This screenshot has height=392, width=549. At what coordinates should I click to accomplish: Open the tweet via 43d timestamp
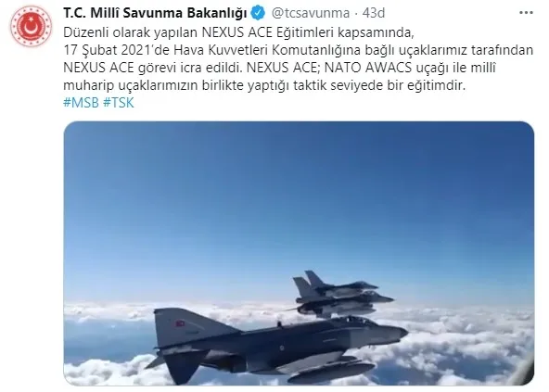pos(374,13)
